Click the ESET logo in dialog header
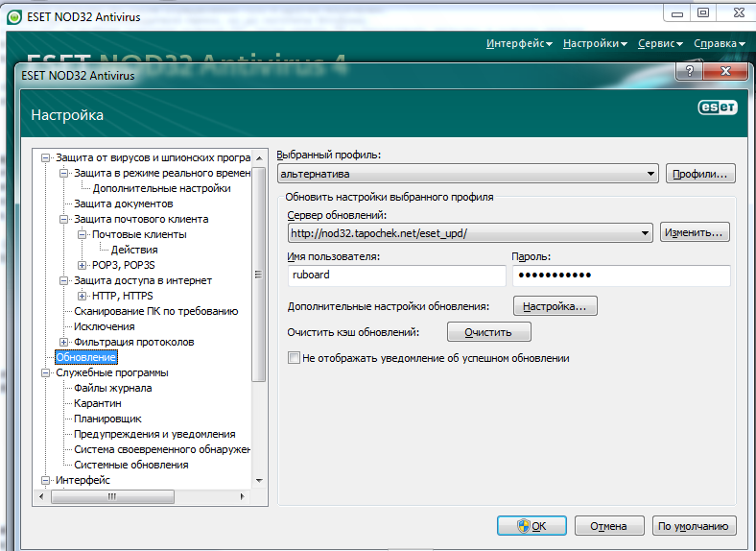Screen dimensions: 756x551 (718, 108)
